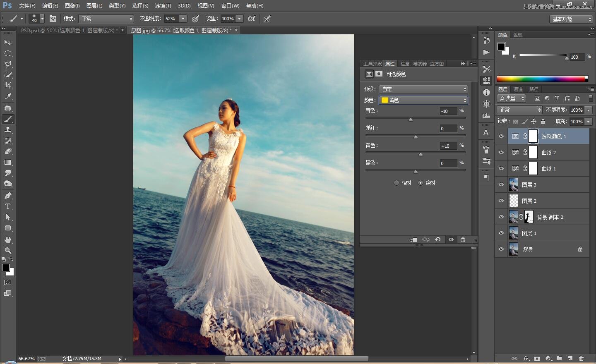596x364 pixels.
Task: Reset adjustment to defaults in Properties panel
Action: pos(437,240)
